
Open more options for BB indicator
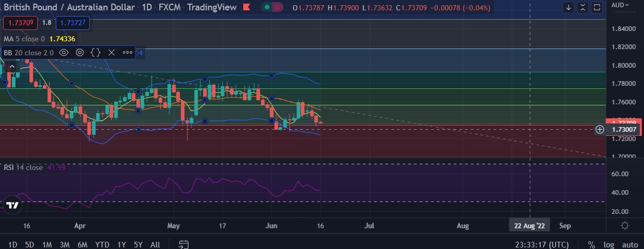[x=127, y=52]
